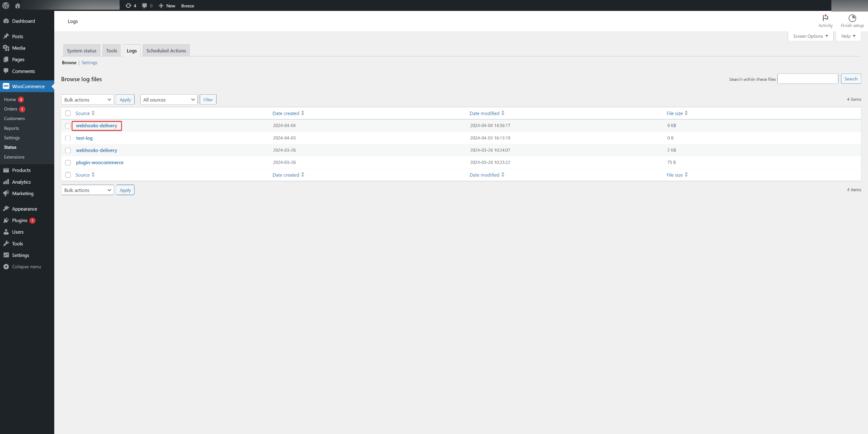The image size is (868, 434).
Task: Sort by top File size arrows
Action: pyautogui.click(x=686, y=113)
